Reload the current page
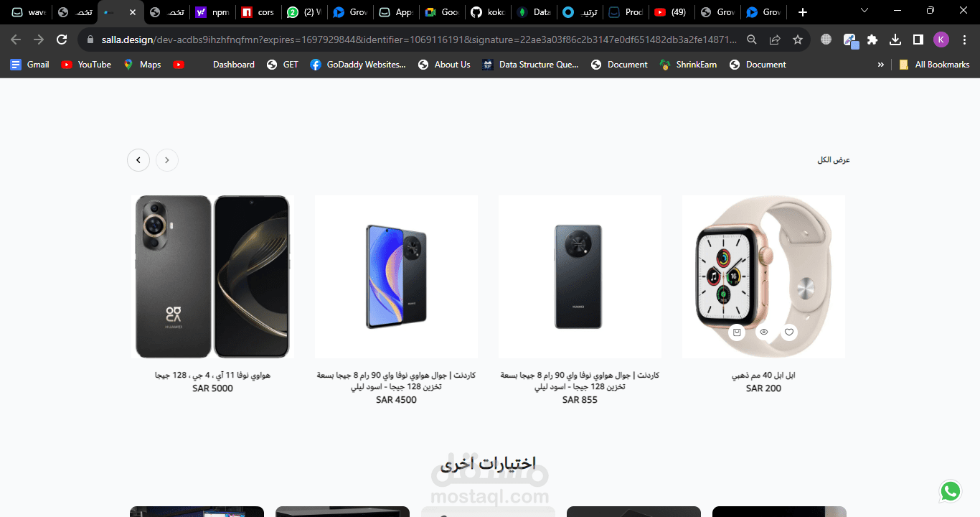The height and width of the screenshot is (517, 980). (62, 39)
